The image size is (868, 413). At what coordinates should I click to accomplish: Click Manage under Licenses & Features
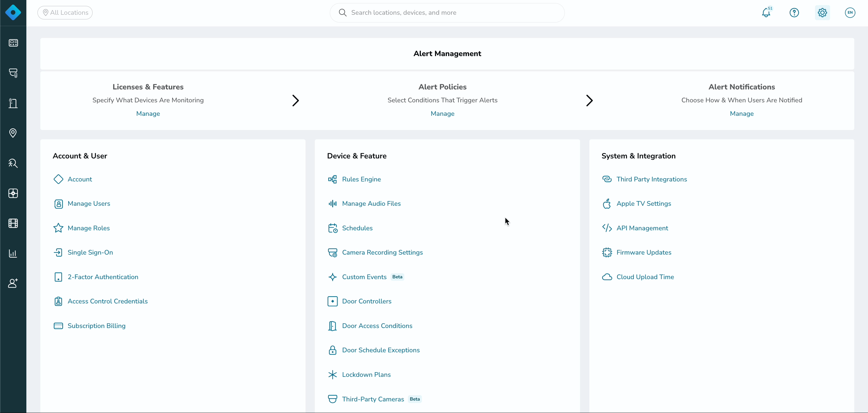click(148, 113)
